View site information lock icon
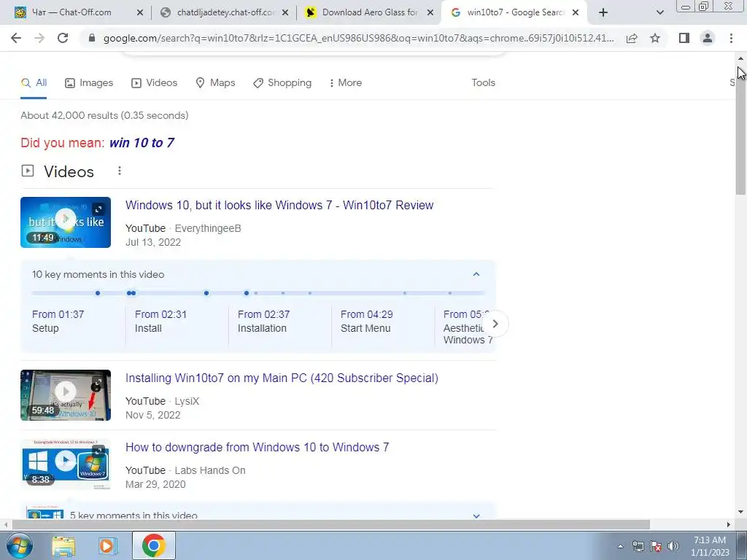Image resolution: width=747 pixels, height=560 pixels. click(92, 38)
